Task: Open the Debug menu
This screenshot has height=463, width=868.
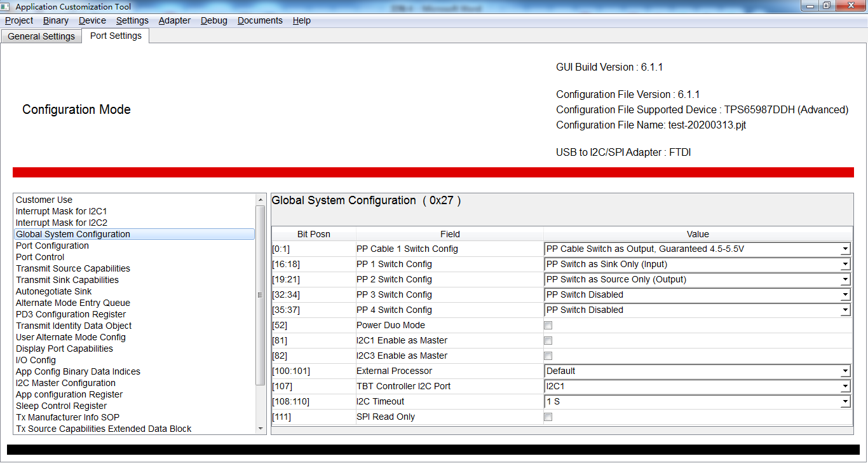Action: [x=214, y=20]
